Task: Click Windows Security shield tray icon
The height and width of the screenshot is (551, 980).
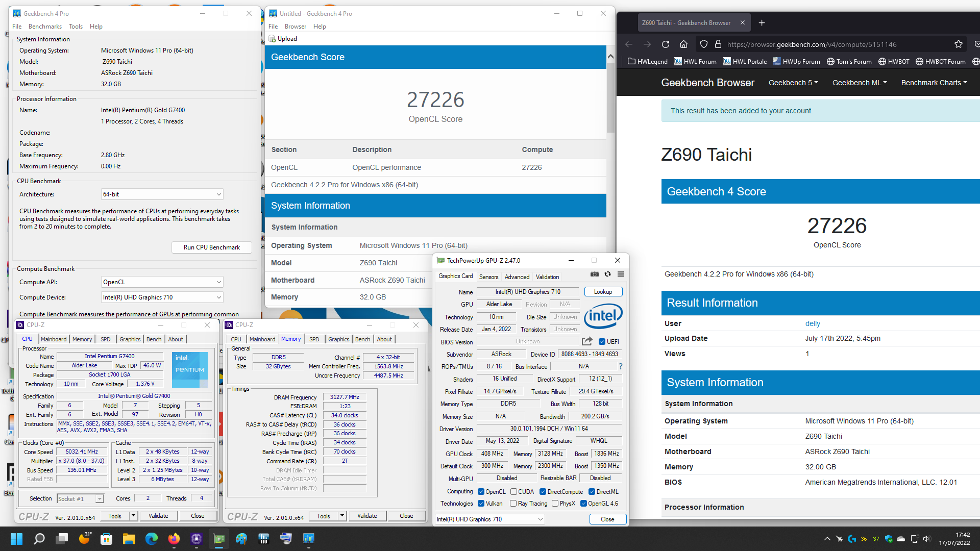Action: (x=889, y=539)
